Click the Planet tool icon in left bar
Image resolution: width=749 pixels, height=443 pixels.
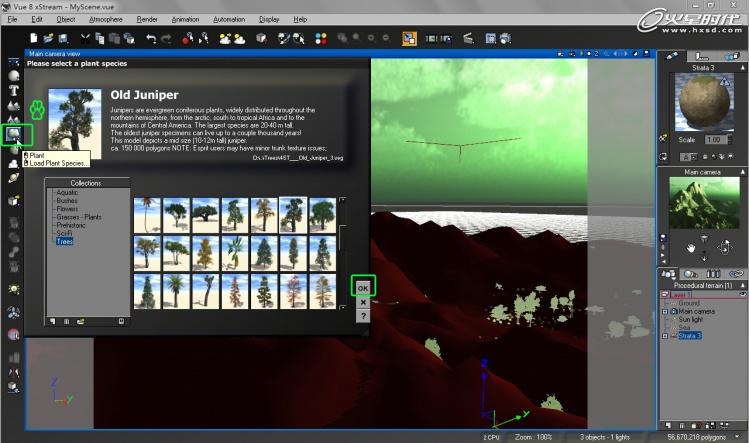click(13, 178)
